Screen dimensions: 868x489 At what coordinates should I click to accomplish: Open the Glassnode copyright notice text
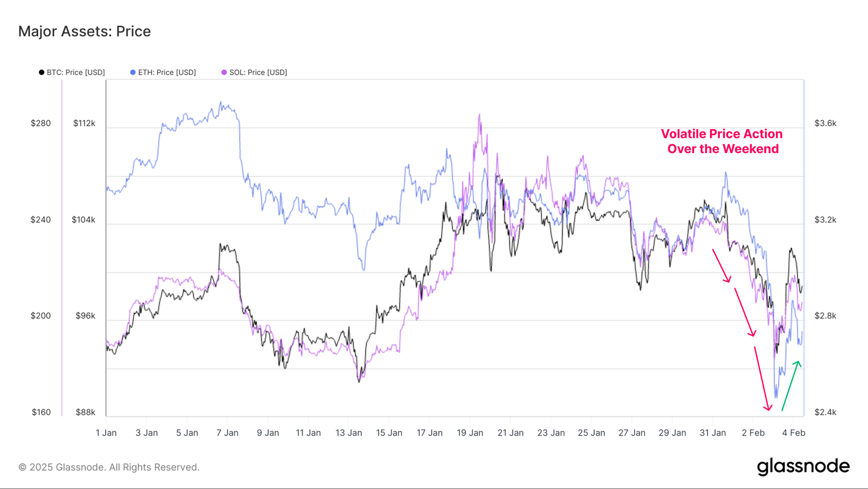[109, 467]
